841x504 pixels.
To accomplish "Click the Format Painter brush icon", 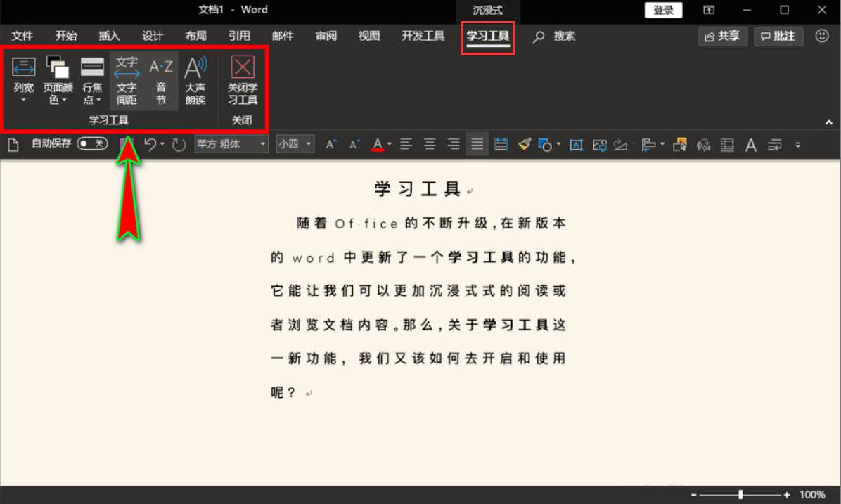I will click(525, 144).
